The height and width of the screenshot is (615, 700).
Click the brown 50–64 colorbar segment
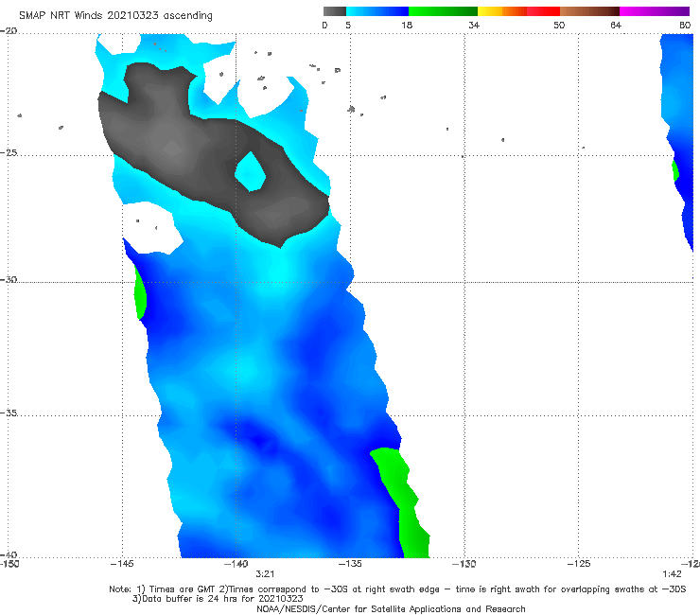tap(589, 11)
